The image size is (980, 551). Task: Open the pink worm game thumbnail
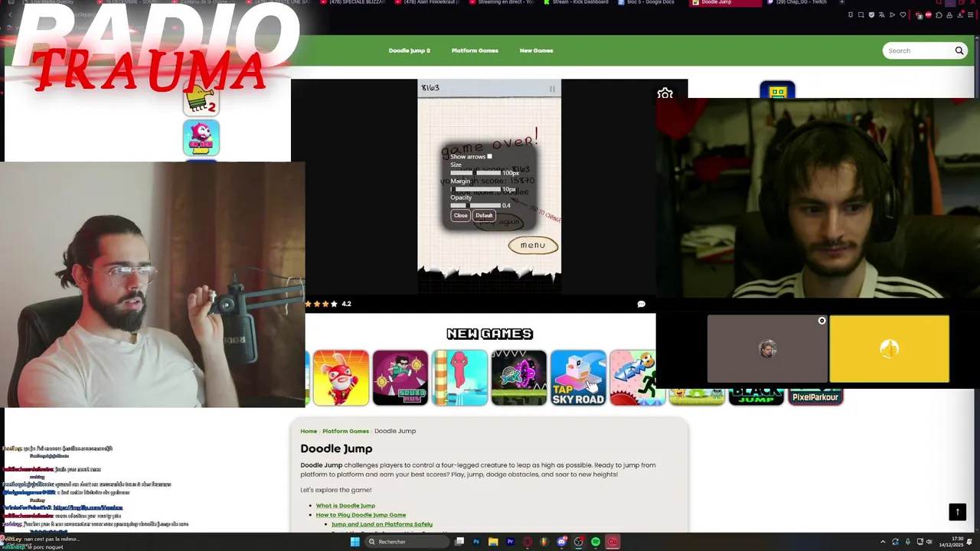pyautogui.click(x=459, y=377)
